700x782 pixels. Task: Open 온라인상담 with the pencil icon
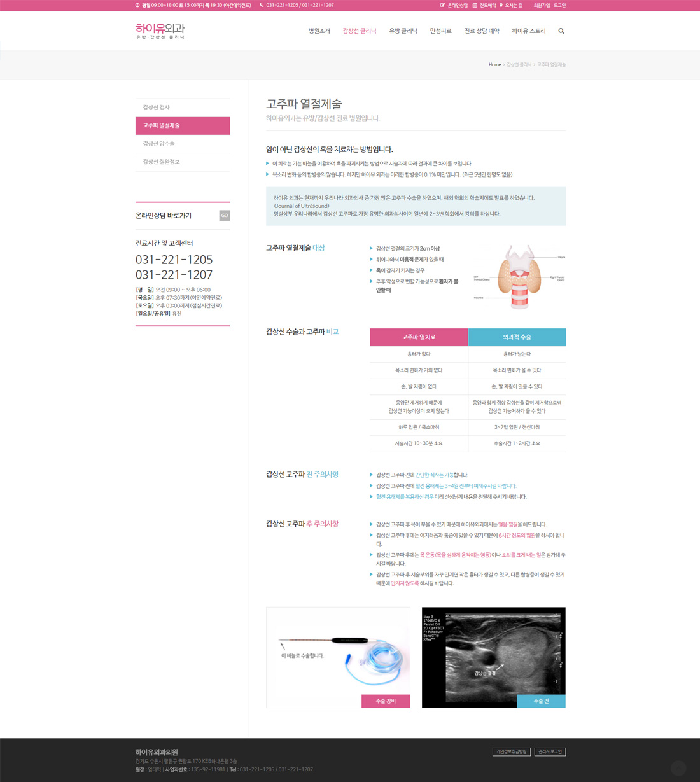(454, 5)
